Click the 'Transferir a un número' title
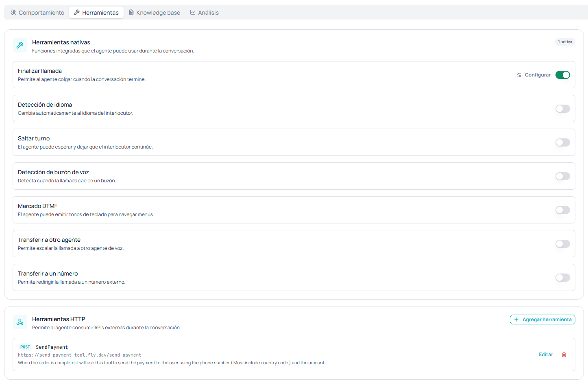588x383 pixels. (48, 274)
